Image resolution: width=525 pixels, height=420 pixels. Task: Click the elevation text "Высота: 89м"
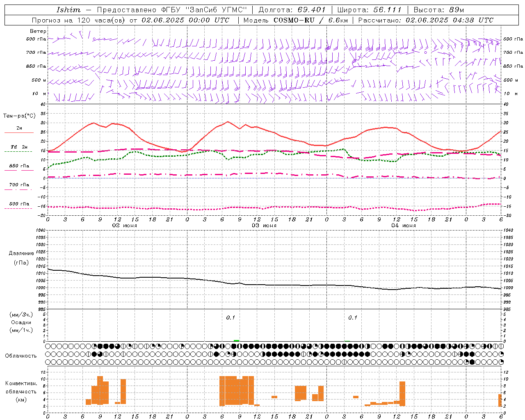439,9
